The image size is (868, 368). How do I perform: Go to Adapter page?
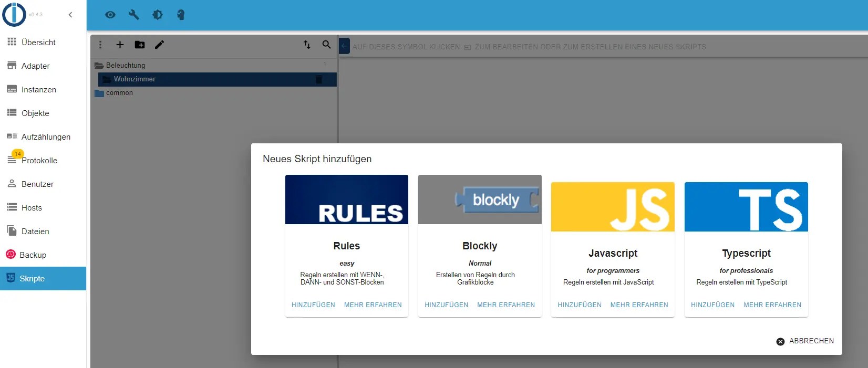[x=43, y=66]
